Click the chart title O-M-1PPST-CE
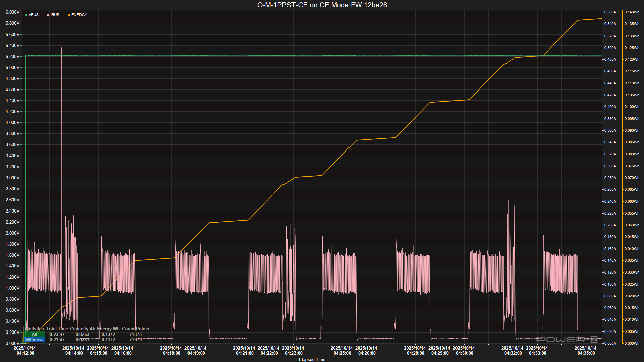 click(322, 5)
